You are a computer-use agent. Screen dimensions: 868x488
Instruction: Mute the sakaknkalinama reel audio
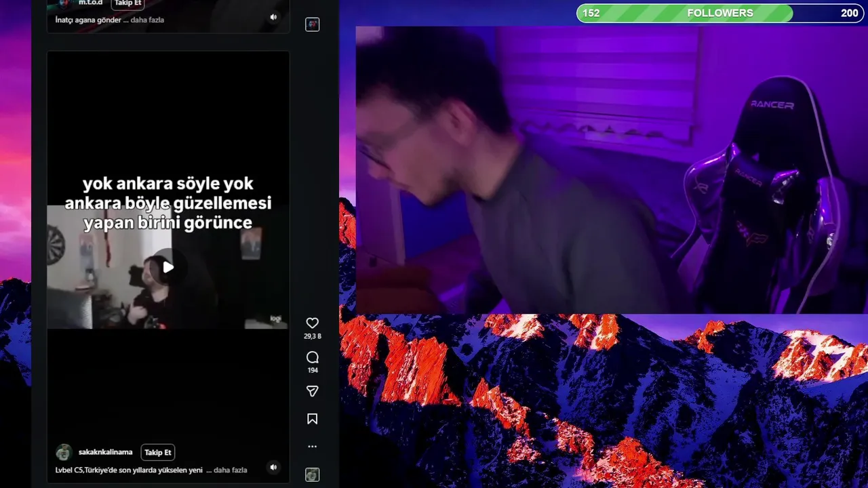(x=273, y=467)
